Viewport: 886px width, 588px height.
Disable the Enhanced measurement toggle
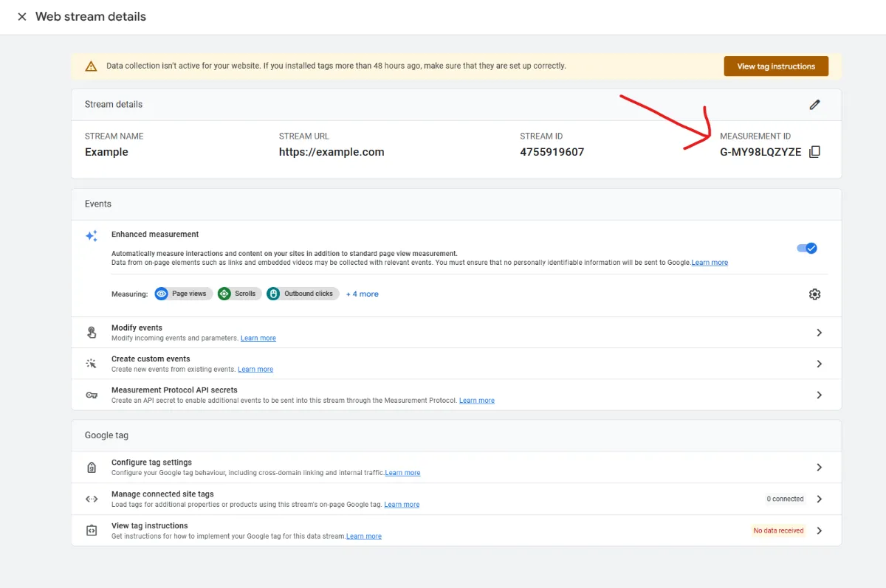(x=807, y=248)
